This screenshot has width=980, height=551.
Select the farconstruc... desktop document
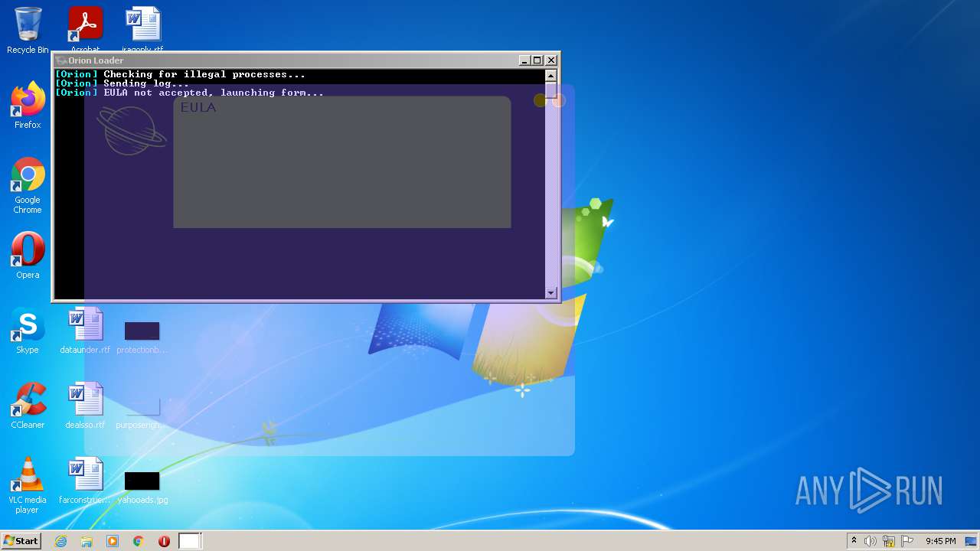tap(85, 481)
